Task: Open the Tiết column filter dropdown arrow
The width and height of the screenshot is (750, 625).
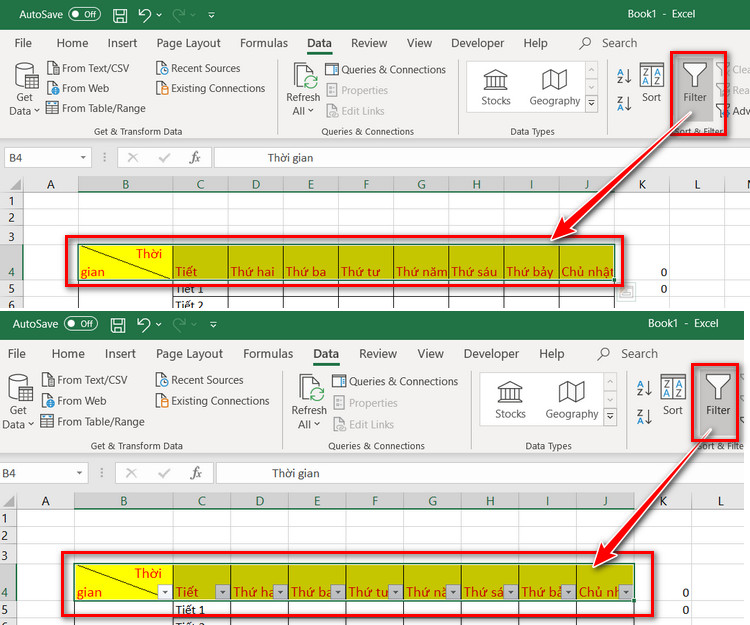Action: coord(222,592)
